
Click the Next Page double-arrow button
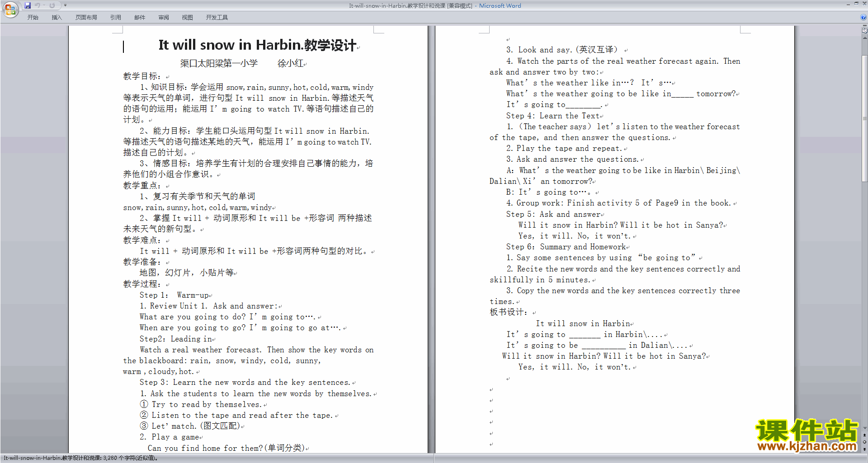pos(864,449)
